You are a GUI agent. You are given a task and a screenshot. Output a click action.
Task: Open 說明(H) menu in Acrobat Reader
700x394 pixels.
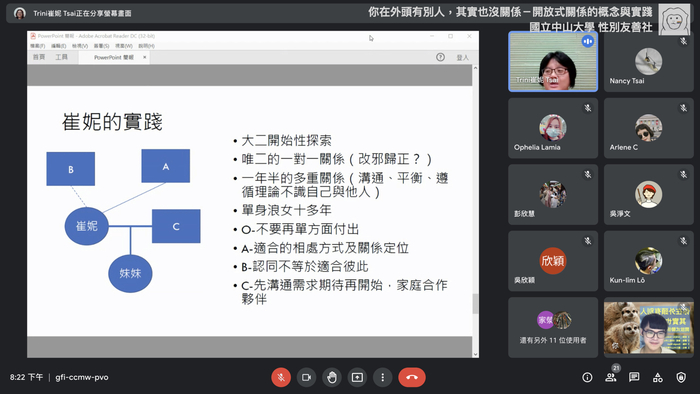coord(146,46)
